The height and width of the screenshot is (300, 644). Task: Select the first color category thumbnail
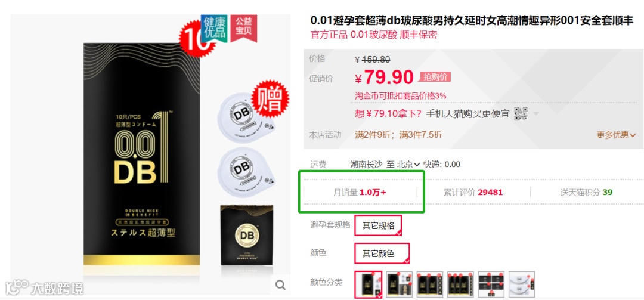[369, 284]
